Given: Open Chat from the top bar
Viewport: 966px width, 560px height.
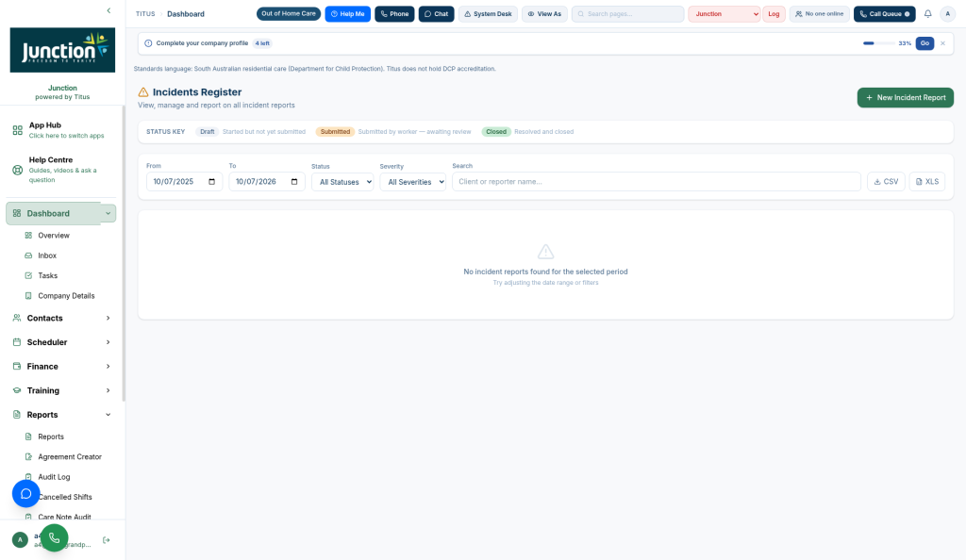Looking at the screenshot, I should tap(436, 13).
